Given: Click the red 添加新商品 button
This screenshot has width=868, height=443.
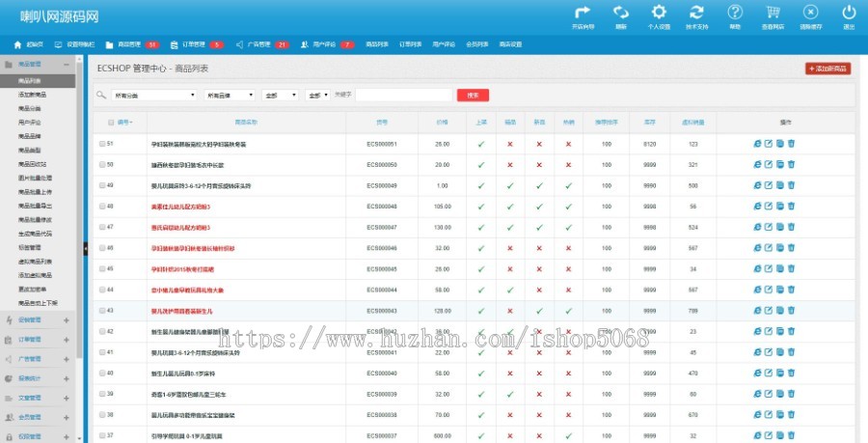Looking at the screenshot, I should (x=828, y=69).
